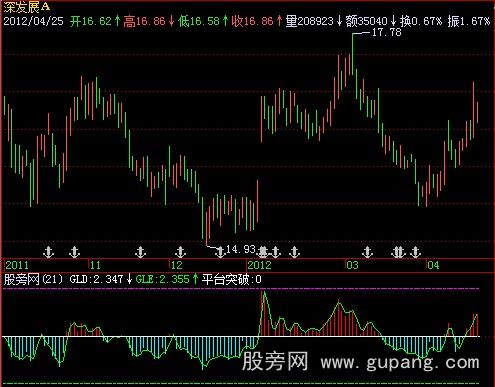This screenshot has width=495, height=387.
Task: Select the 12 month timeline label
Action: point(177,265)
